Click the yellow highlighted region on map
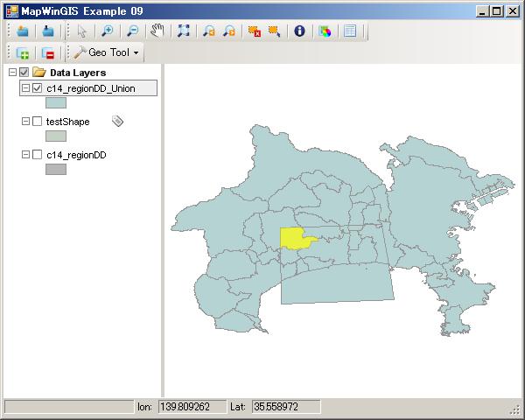Viewport: 525px width, 420px height. click(296, 238)
